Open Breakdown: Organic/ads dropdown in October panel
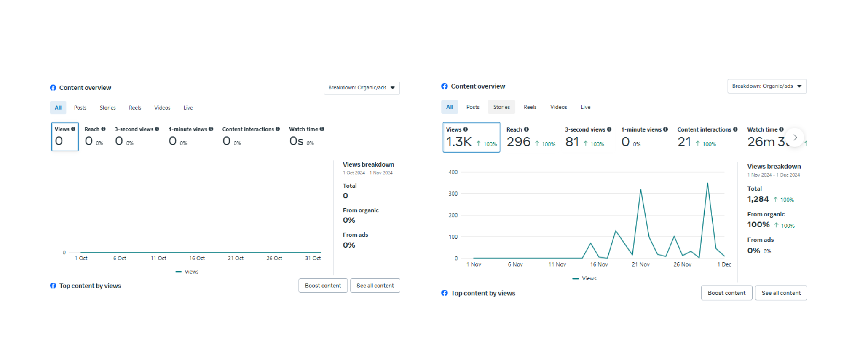Screen dimensions: 868x364 pos(362,88)
